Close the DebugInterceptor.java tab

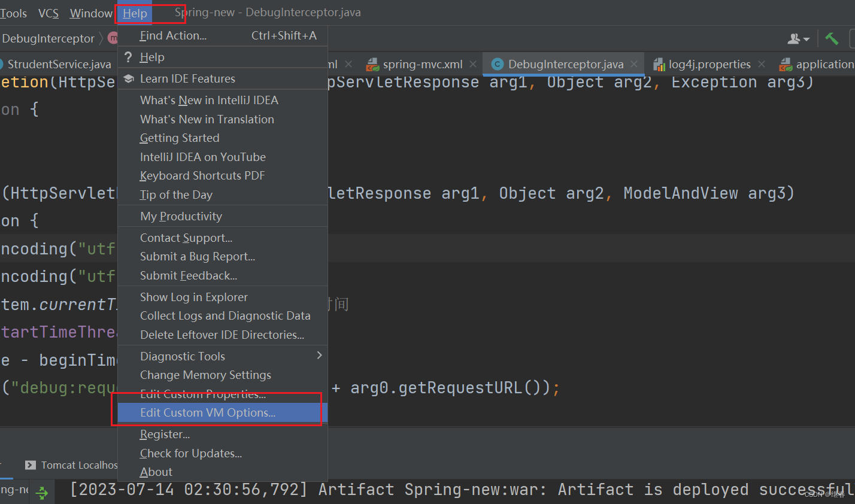[634, 64]
